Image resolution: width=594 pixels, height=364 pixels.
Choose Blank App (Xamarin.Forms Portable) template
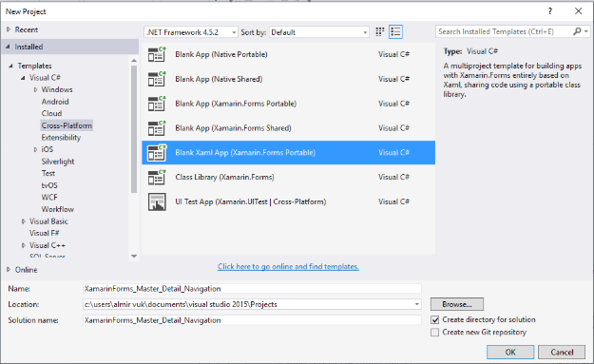coord(288,104)
